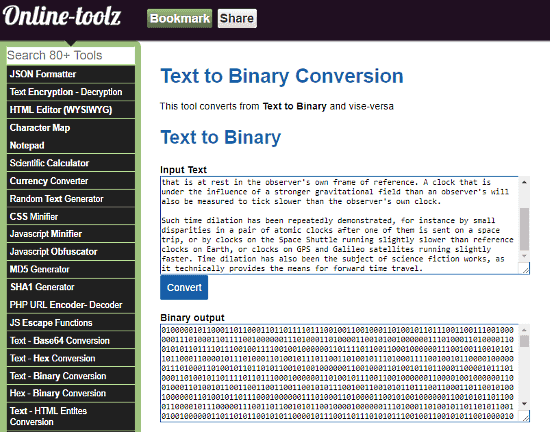Click Binary output scrollbar down arrow
The width and height of the screenshot is (550, 432).
(524, 404)
